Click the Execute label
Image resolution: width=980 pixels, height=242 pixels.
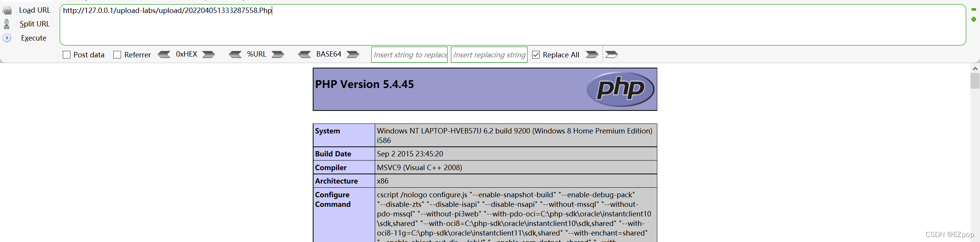point(34,38)
